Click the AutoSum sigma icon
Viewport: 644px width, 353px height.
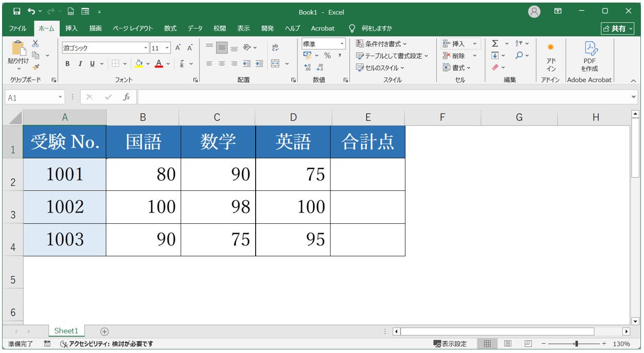click(x=495, y=44)
